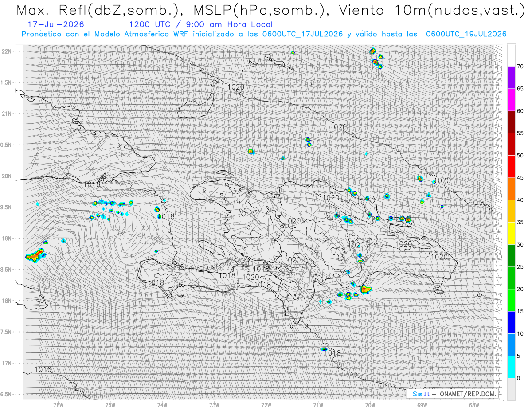
Task: Click the '1.5N' latitude axis label
Action: [x=6, y=82]
